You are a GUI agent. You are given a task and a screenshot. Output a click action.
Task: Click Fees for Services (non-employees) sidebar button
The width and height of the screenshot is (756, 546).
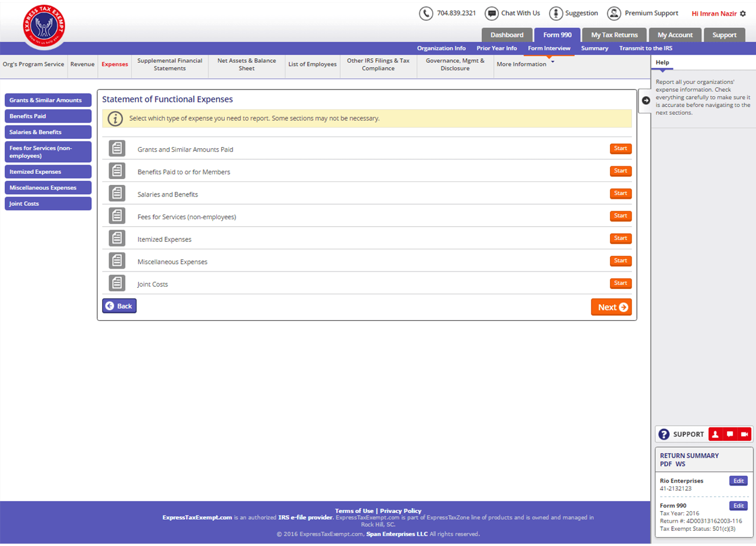coord(48,152)
